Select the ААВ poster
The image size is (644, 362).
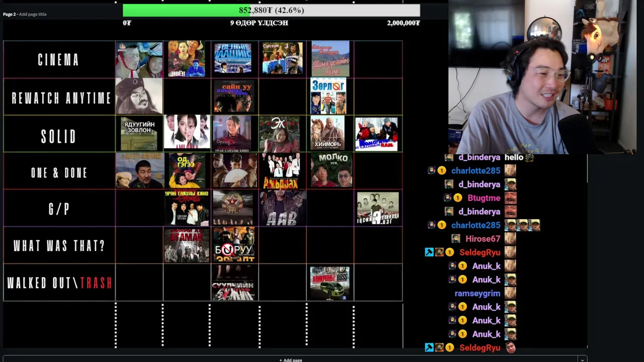[x=282, y=208]
